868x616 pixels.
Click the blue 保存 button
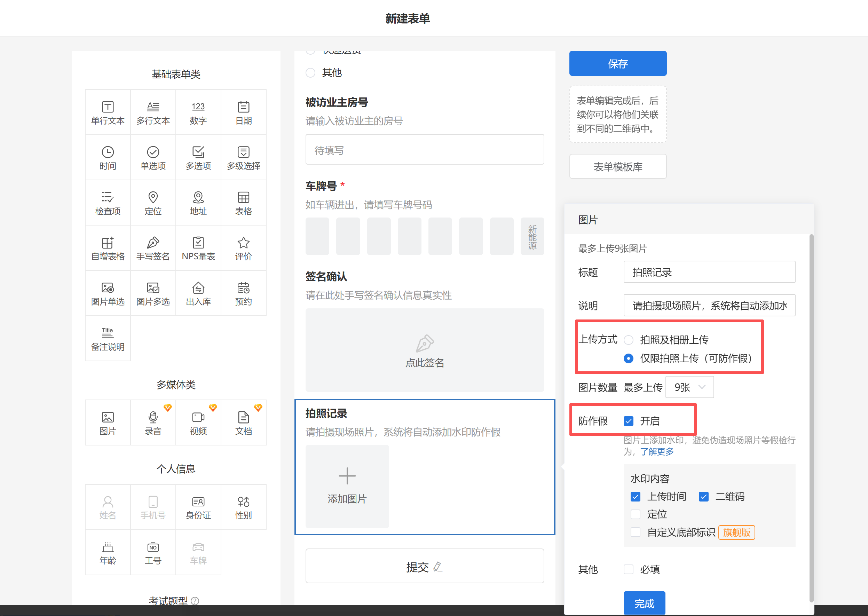[x=618, y=63]
